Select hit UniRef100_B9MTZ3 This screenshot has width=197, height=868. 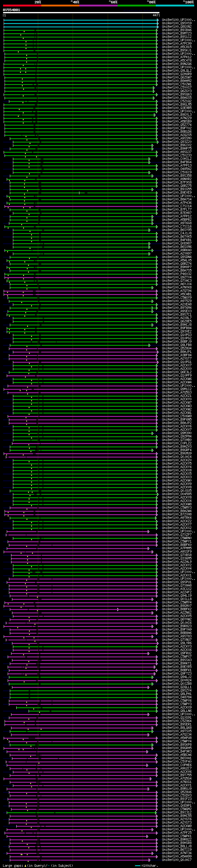tap(177, 33)
